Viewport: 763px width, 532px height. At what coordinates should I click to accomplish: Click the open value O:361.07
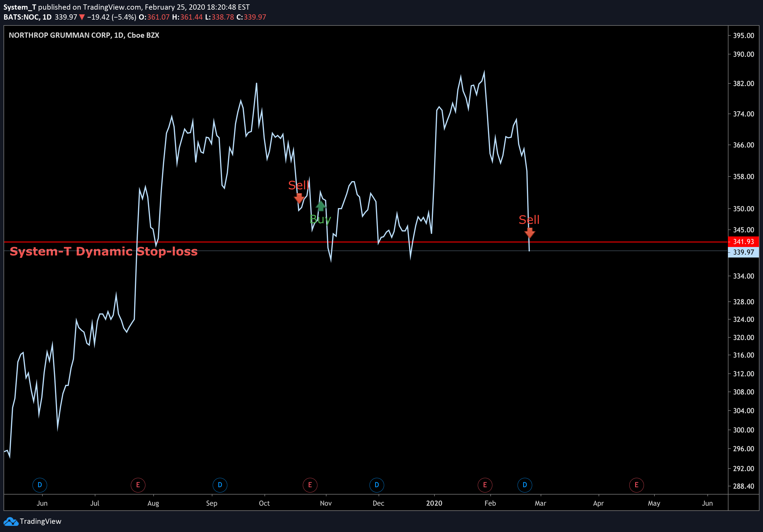[154, 17]
